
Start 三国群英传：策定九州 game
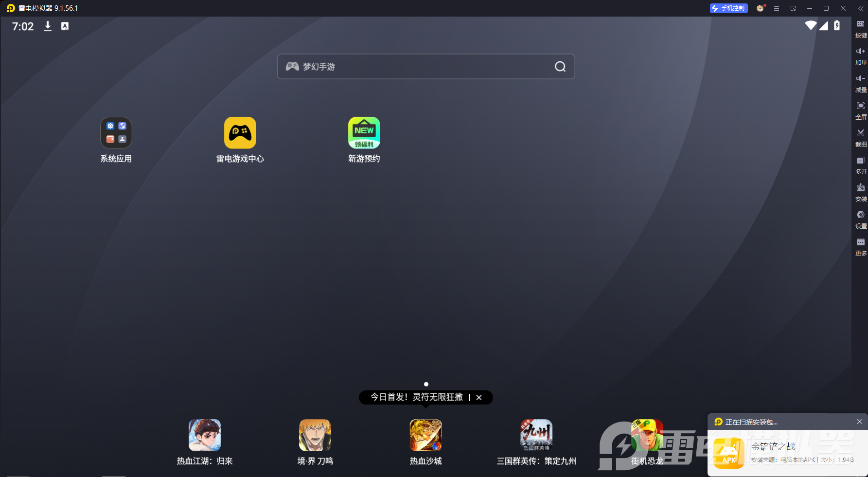536,442
